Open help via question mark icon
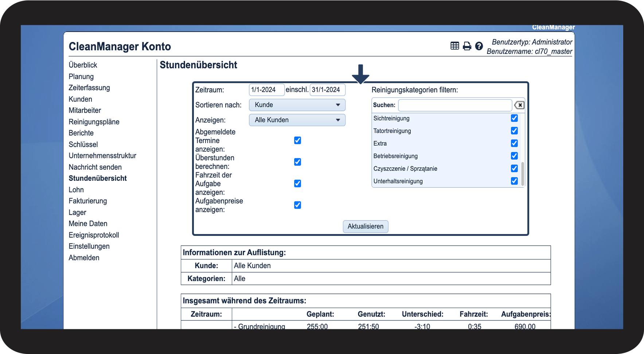Screen dimensions: 644x354 (479, 46)
